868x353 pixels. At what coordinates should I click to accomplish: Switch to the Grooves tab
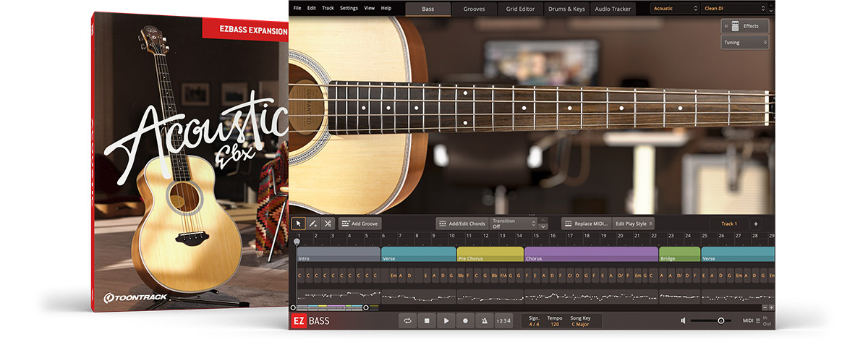pos(475,9)
